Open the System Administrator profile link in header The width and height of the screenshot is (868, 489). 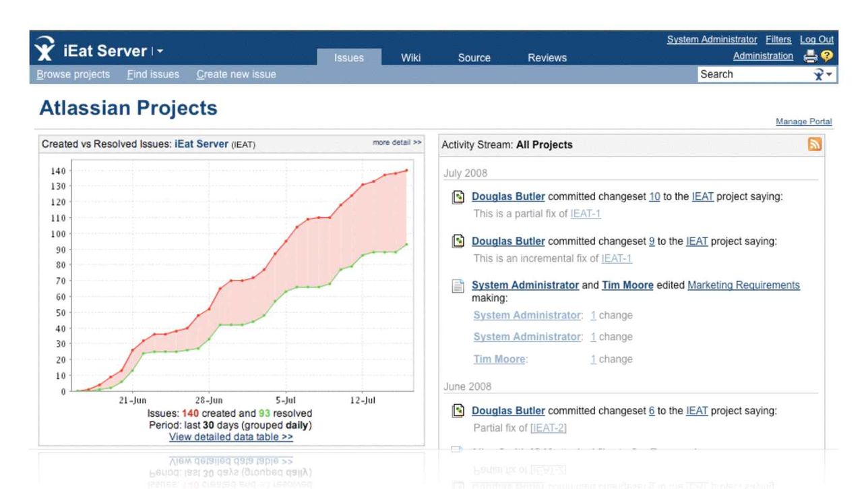(x=712, y=40)
